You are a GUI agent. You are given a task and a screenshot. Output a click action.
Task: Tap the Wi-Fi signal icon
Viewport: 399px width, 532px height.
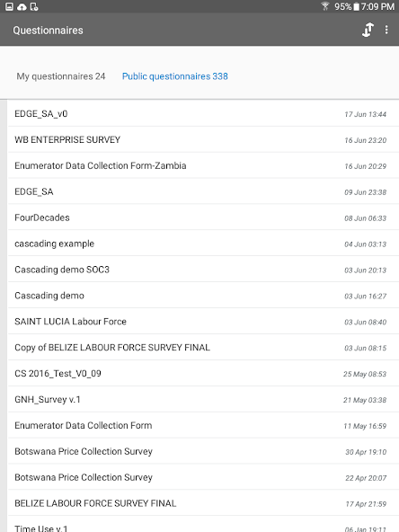tap(325, 6)
